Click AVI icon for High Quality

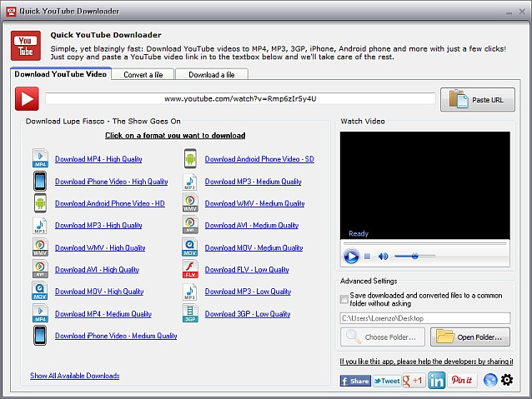[x=40, y=269]
